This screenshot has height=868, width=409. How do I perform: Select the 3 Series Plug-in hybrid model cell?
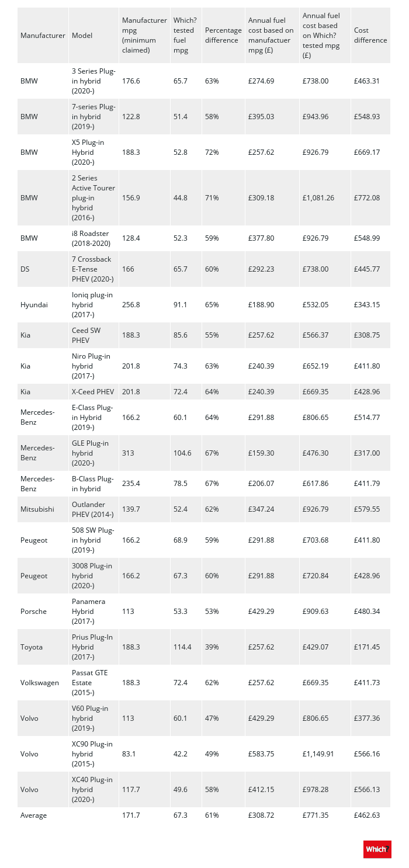(x=93, y=81)
